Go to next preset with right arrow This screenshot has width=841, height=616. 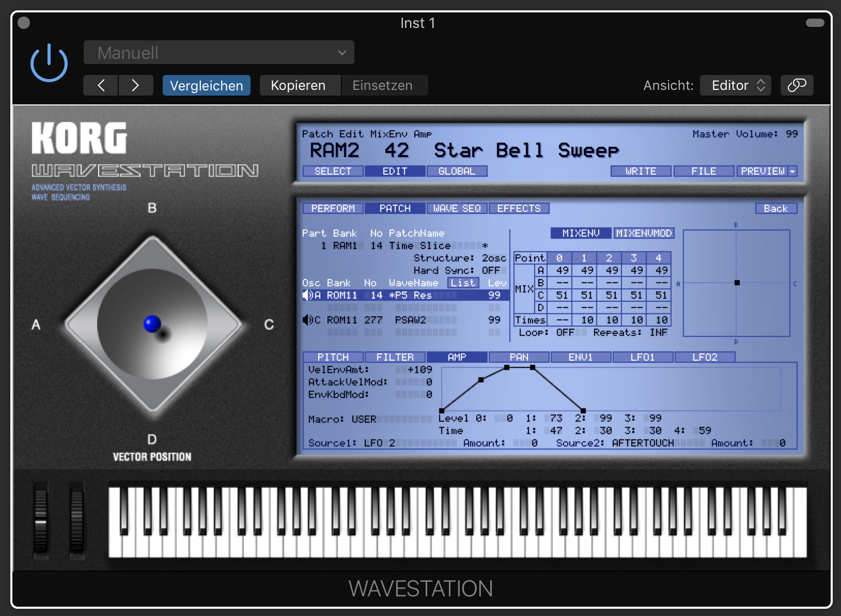(135, 85)
